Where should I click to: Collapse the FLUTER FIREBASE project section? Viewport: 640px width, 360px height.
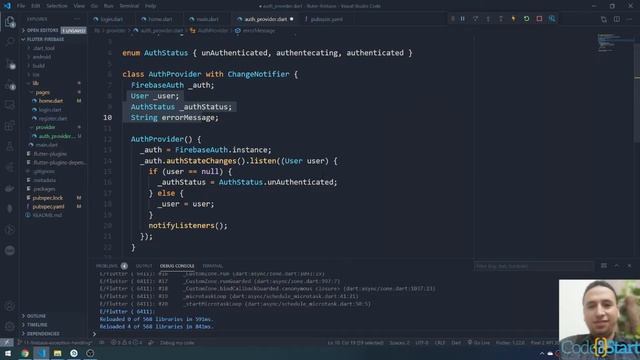click(53, 39)
